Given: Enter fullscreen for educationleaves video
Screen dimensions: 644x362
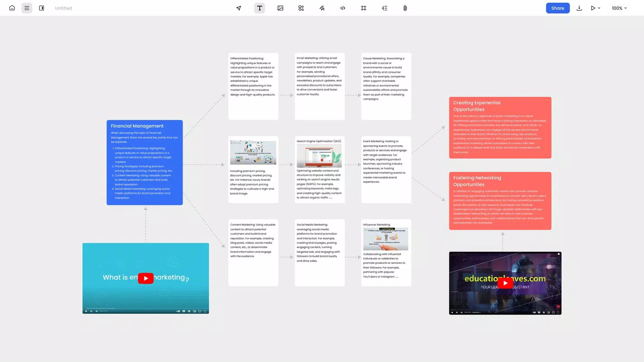Looking at the screenshot, I should (558, 312).
